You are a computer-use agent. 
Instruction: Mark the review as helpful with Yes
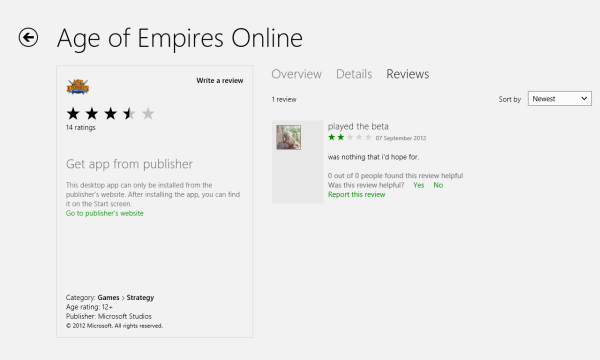tap(419, 185)
